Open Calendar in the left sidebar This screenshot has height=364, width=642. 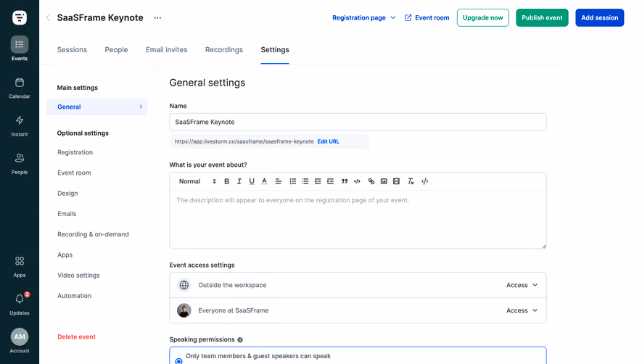[20, 88]
